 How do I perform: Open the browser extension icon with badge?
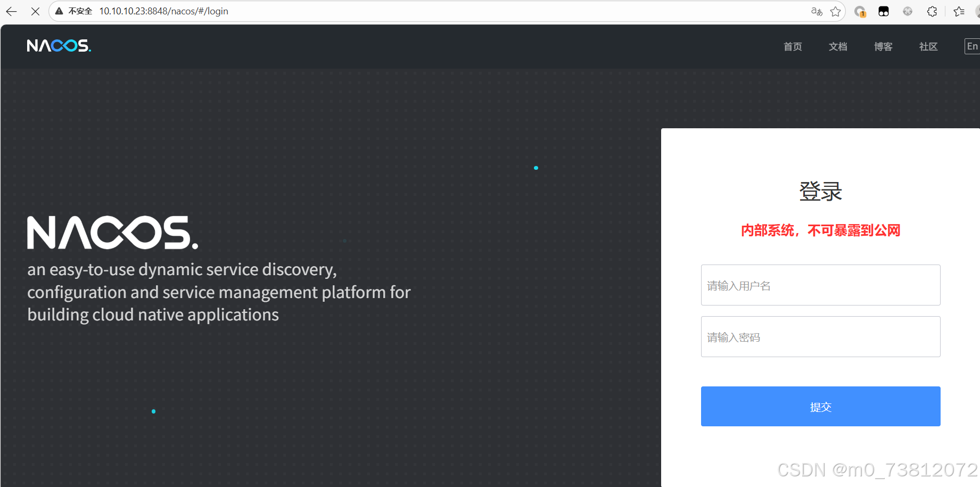[860, 11]
